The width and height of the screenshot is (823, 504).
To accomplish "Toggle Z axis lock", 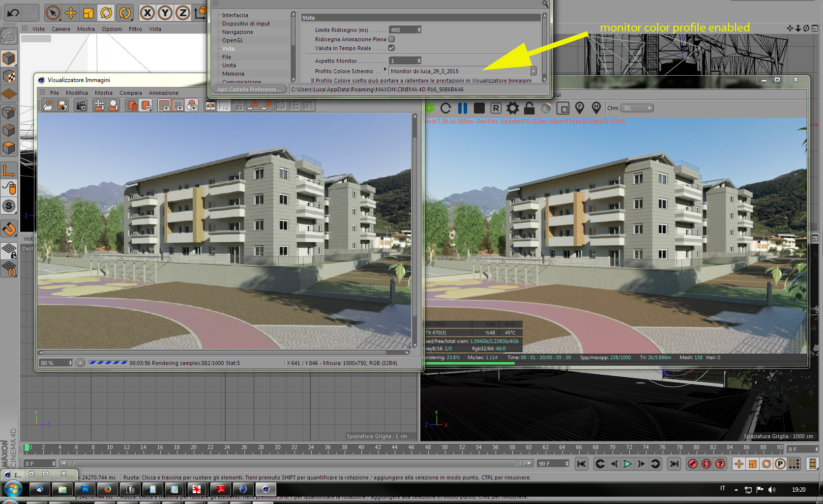I will [x=183, y=13].
